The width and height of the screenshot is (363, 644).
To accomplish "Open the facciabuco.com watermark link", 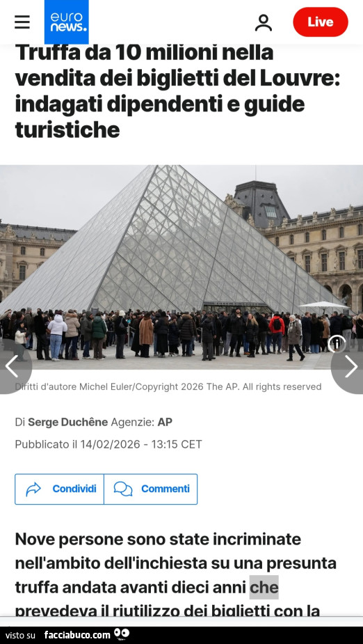I will (x=77, y=635).
